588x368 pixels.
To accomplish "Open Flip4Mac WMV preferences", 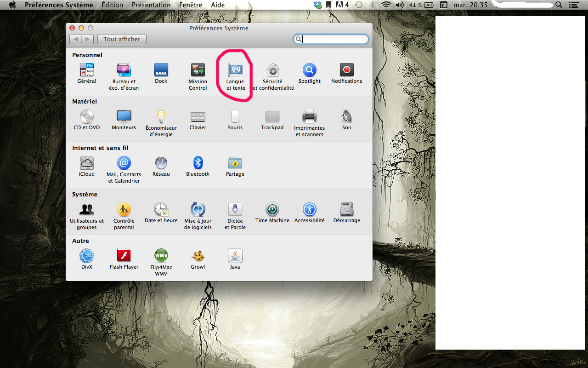I will tap(161, 263).
